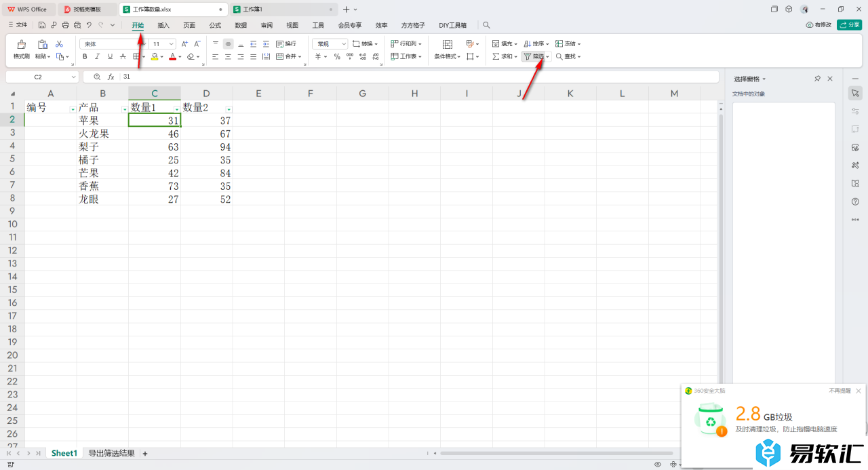Add a new sheet with plus button
The height and width of the screenshot is (470, 868).
click(144, 453)
